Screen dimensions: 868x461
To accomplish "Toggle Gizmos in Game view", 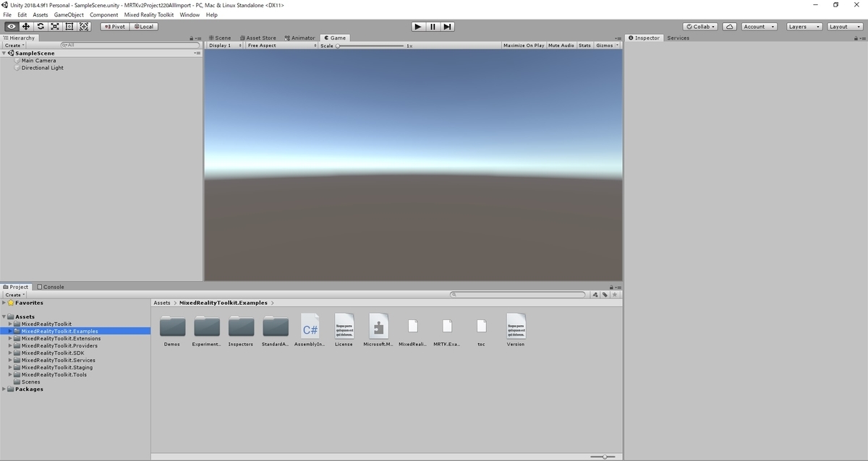I will click(604, 46).
